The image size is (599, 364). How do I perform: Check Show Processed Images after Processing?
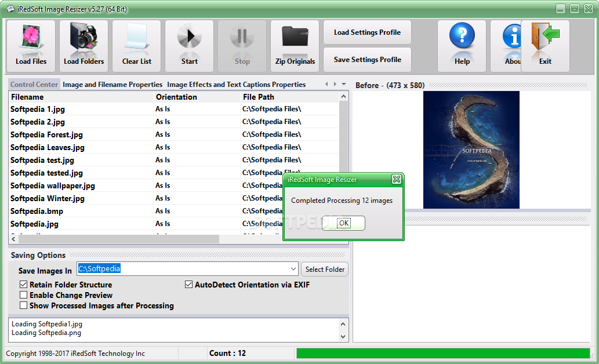point(24,305)
